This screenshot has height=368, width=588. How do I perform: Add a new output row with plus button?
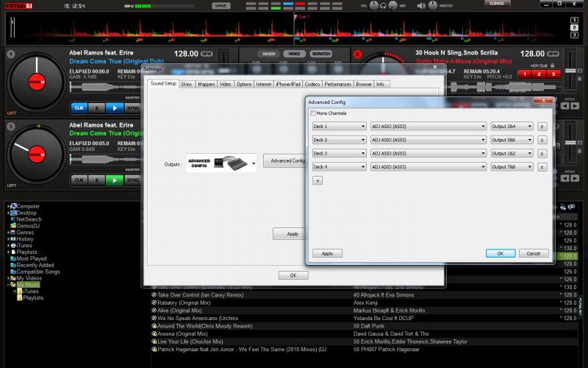pyautogui.click(x=318, y=180)
